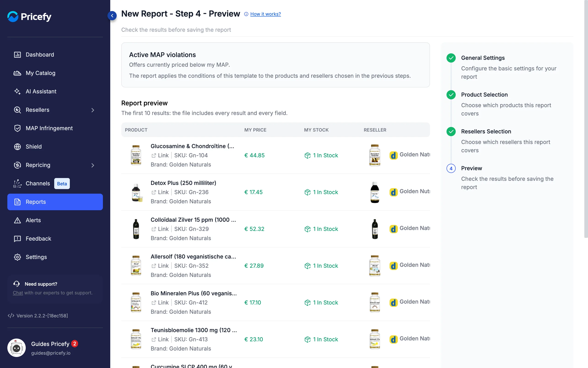
Task: Open Link for Glucosamine & Chondroïtine product
Action: [160, 155]
